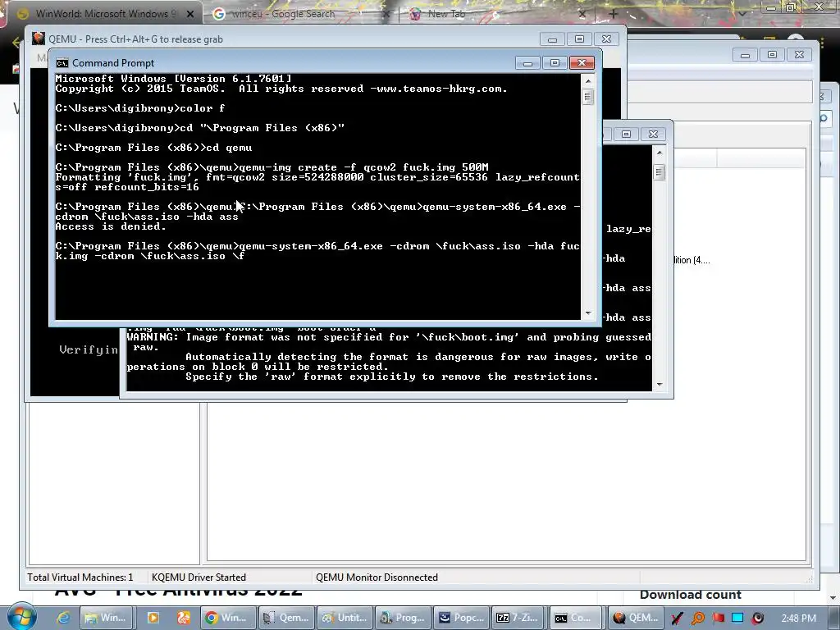The image size is (840, 630).
Task: Maximize the QEMU window
Action: tap(579, 39)
